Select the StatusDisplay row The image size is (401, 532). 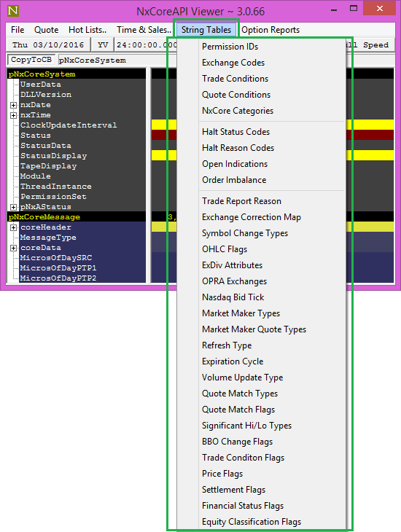[54, 156]
